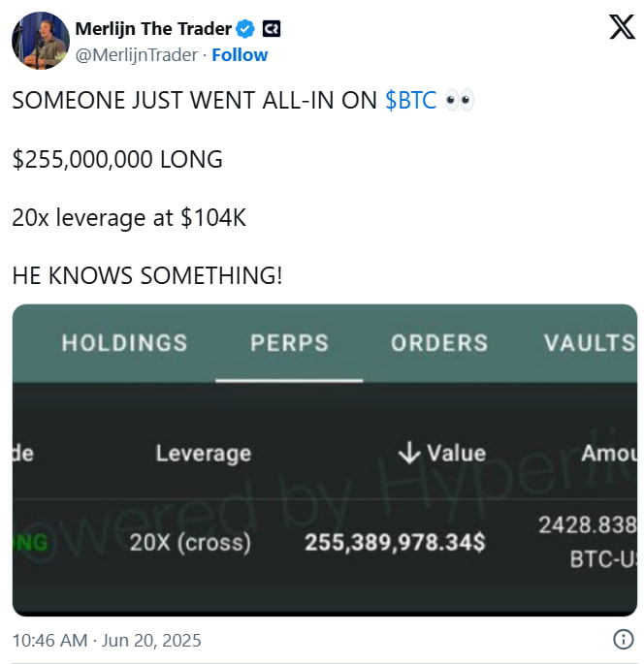Click the 255,389,978.34$ position value
The image size is (644, 664).
(x=395, y=543)
